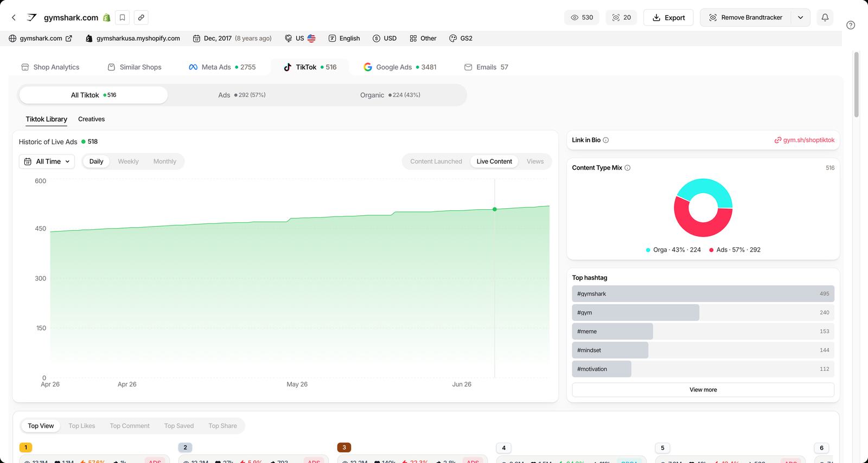
Task: Click the info icon next to Content Type Mix
Action: click(628, 168)
